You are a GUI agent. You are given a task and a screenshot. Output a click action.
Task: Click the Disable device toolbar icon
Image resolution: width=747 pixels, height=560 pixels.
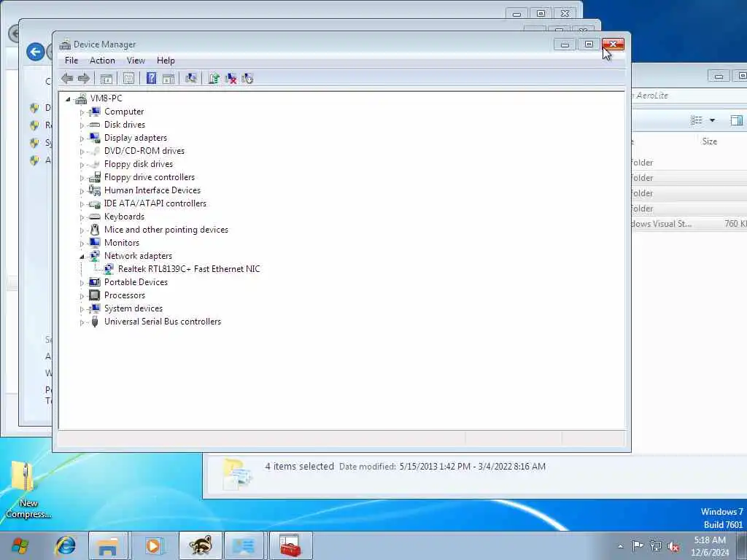pyautogui.click(x=247, y=79)
